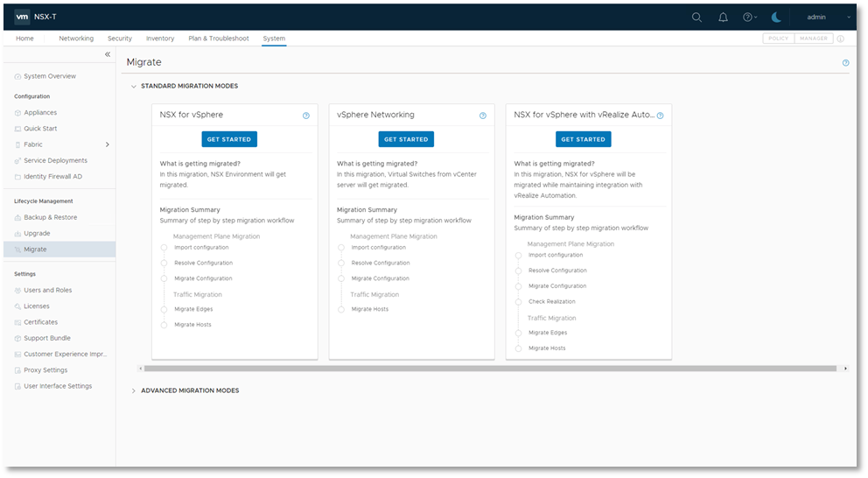Open Proxy Settings

(45, 370)
